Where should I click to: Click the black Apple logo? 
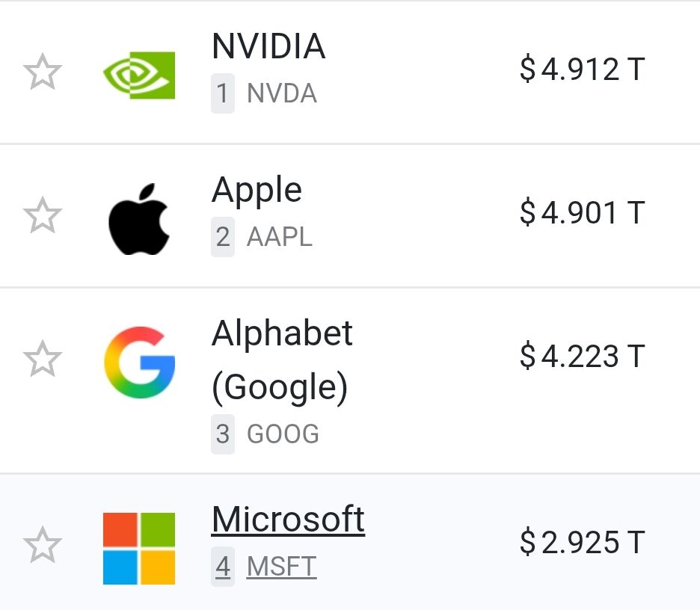tap(139, 219)
